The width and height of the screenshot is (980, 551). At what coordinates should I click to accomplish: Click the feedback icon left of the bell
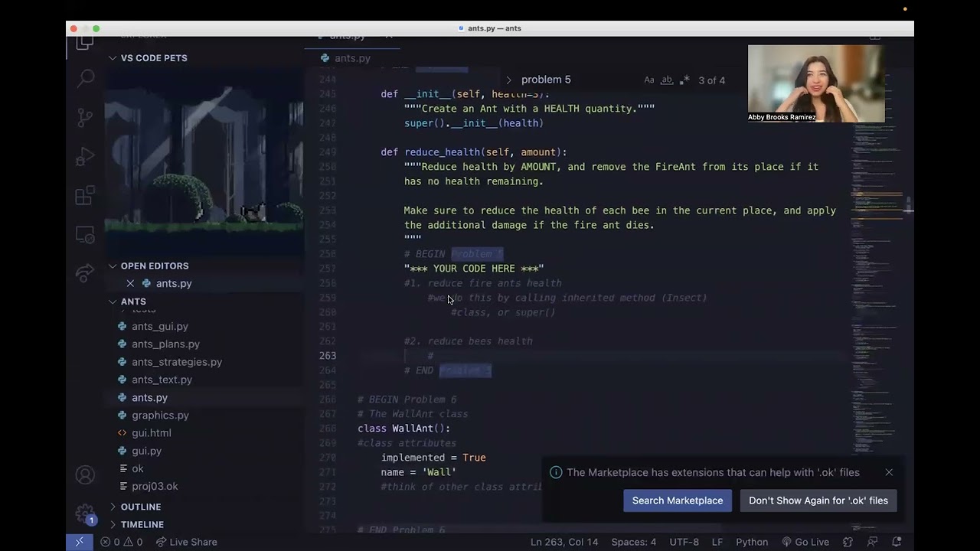tap(872, 542)
